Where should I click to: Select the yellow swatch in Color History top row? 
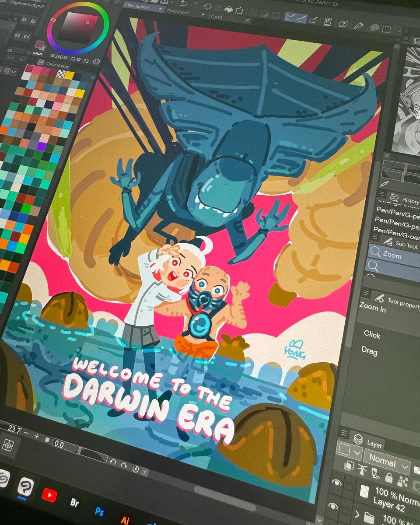[x=69, y=75]
